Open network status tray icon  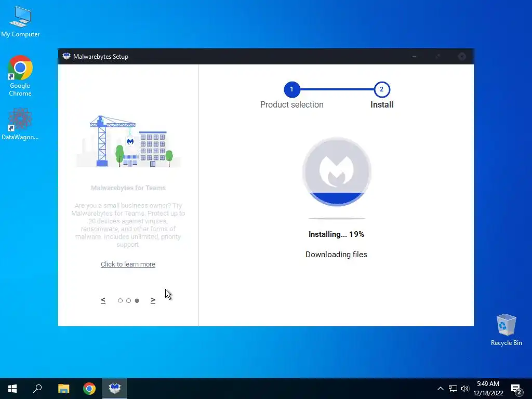453,389
